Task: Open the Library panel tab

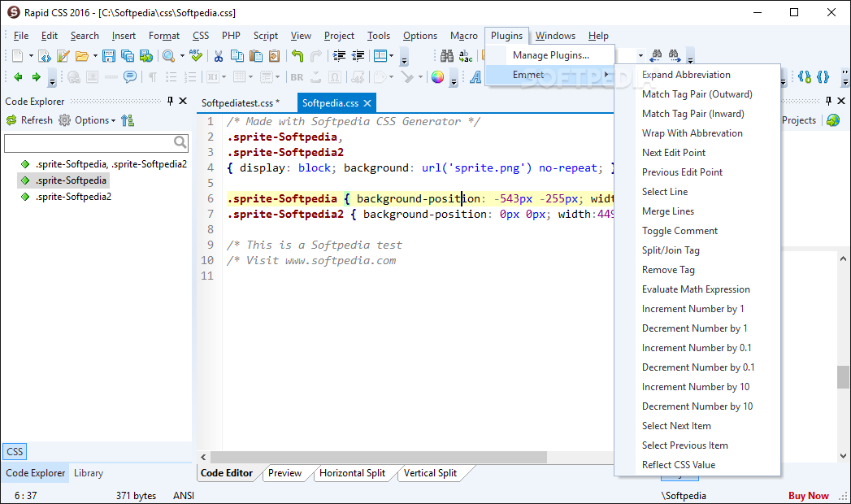Action: pos(89,473)
